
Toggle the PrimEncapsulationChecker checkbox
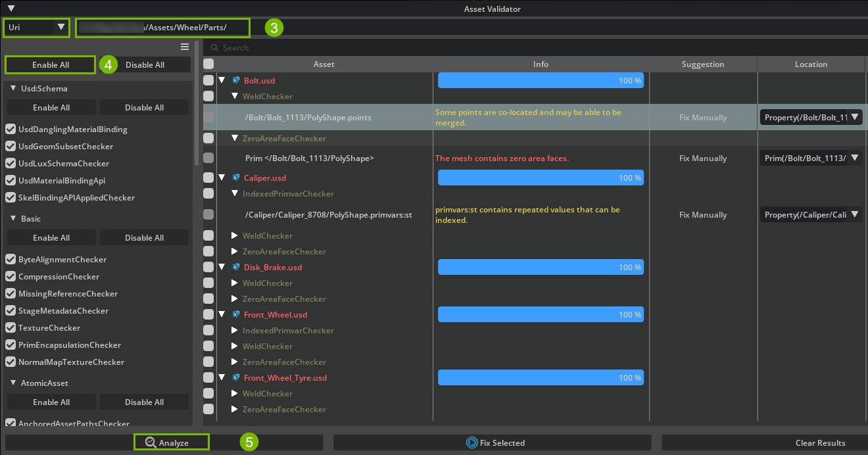(11, 345)
